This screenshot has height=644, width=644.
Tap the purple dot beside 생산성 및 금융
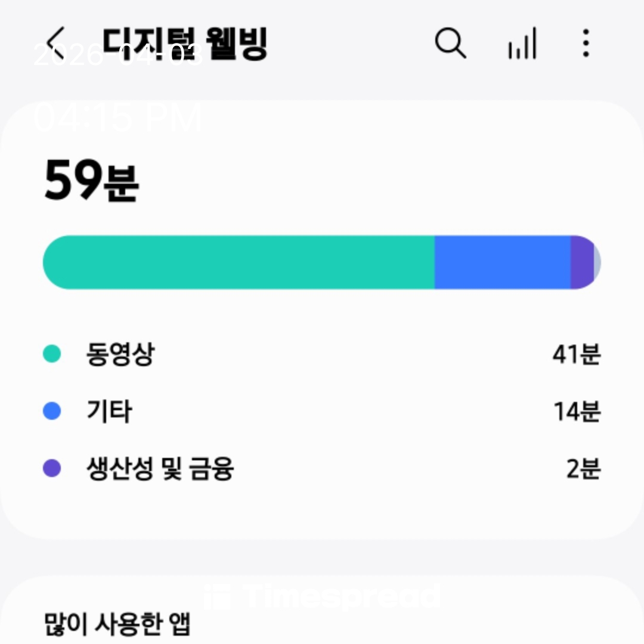[x=52, y=469]
